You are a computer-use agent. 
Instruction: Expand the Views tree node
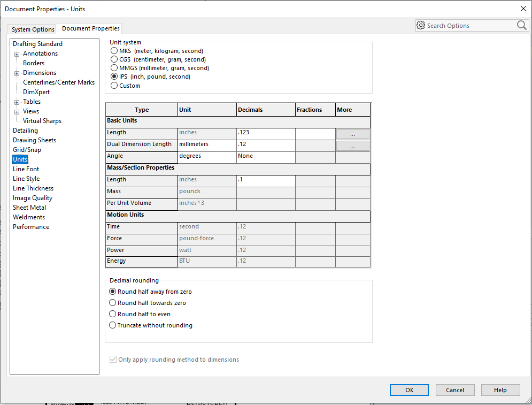(17, 112)
